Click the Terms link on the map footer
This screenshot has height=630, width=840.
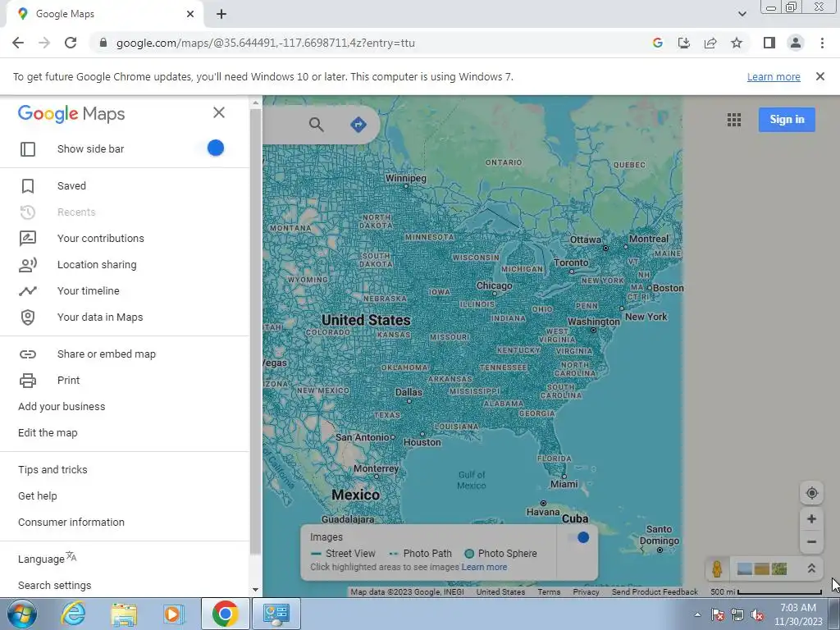pos(549,592)
